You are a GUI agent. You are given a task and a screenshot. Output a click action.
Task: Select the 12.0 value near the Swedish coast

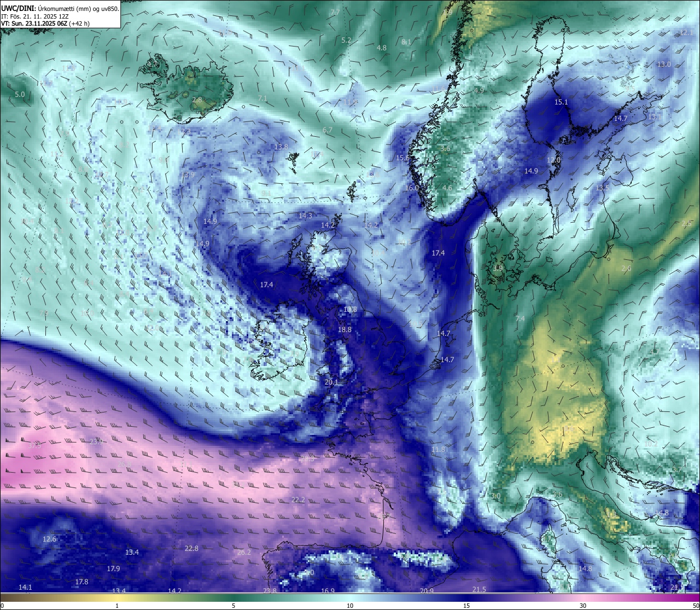pos(554,160)
